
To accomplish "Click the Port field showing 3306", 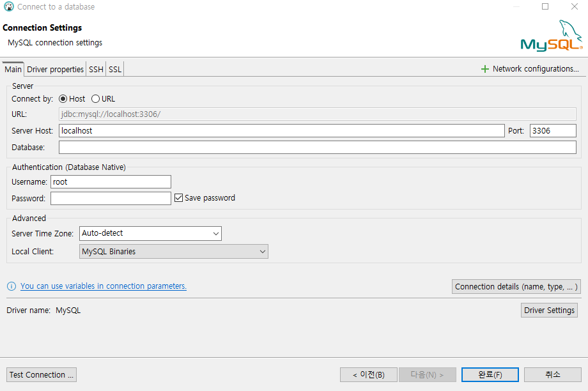I will pyautogui.click(x=553, y=130).
